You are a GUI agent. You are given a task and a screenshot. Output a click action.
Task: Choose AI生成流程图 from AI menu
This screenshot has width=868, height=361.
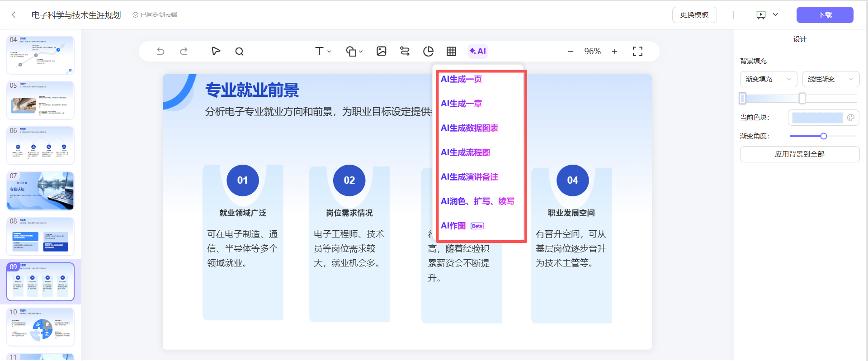click(465, 152)
